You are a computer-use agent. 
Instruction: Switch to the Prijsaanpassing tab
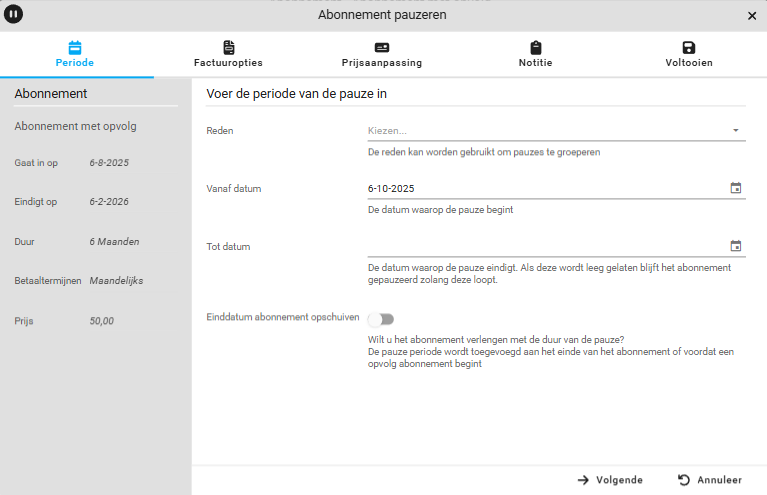coord(382,62)
